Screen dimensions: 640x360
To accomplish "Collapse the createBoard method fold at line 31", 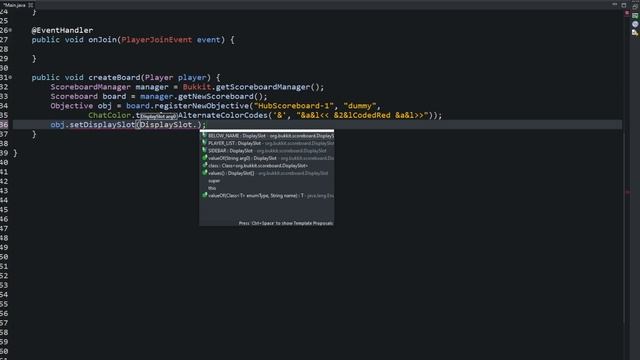I will [x=10, y=77].
